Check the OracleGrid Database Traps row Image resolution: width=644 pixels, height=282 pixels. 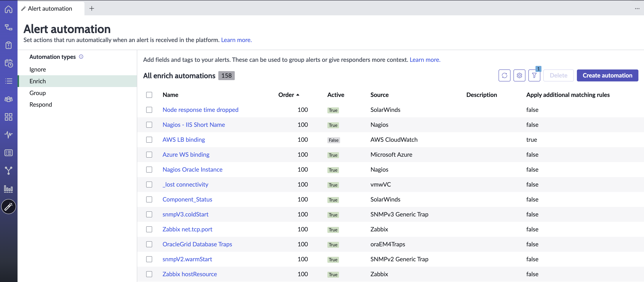pos(149,244)
